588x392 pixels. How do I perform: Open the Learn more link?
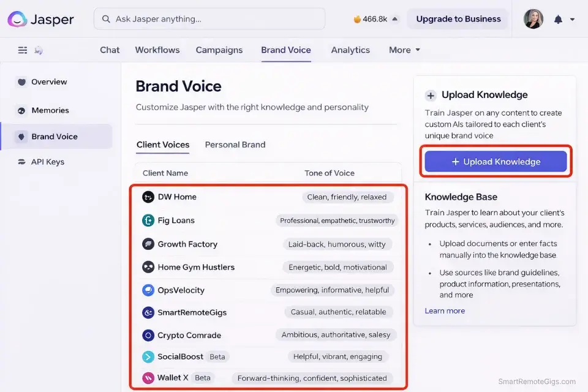coord(445,311)
